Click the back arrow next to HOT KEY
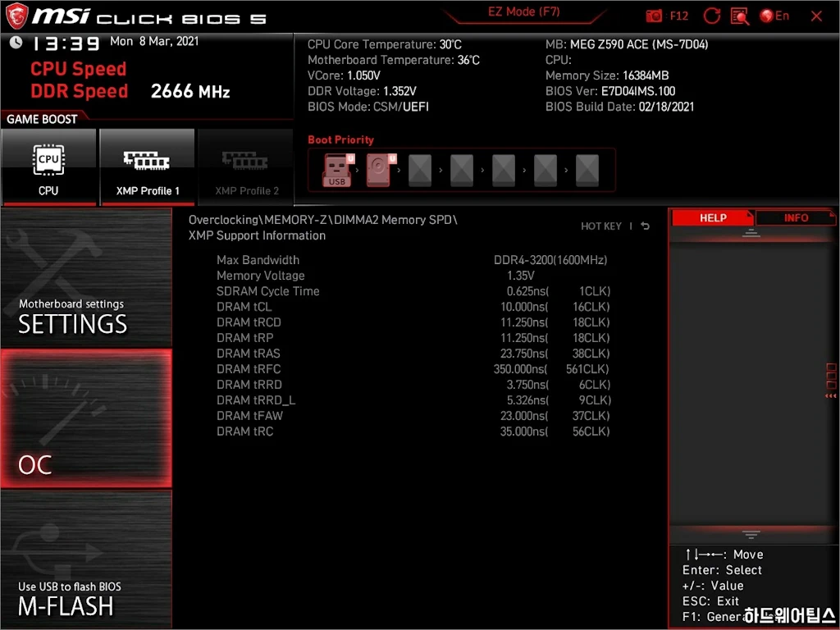 [645, 226]
